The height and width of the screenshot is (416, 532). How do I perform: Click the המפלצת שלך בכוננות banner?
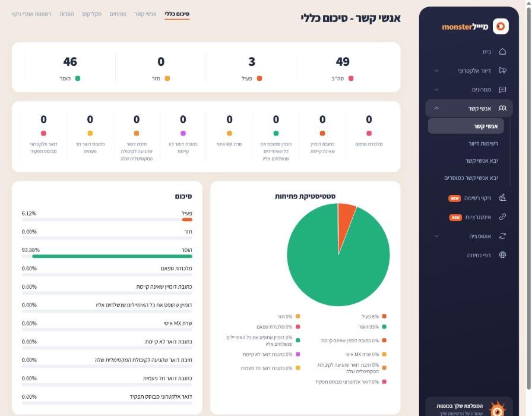click(x=468, y=406)
